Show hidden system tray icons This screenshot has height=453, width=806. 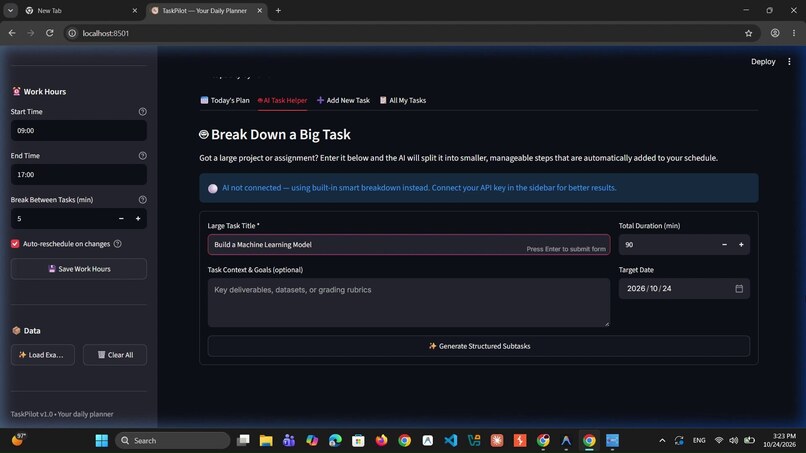662,441
